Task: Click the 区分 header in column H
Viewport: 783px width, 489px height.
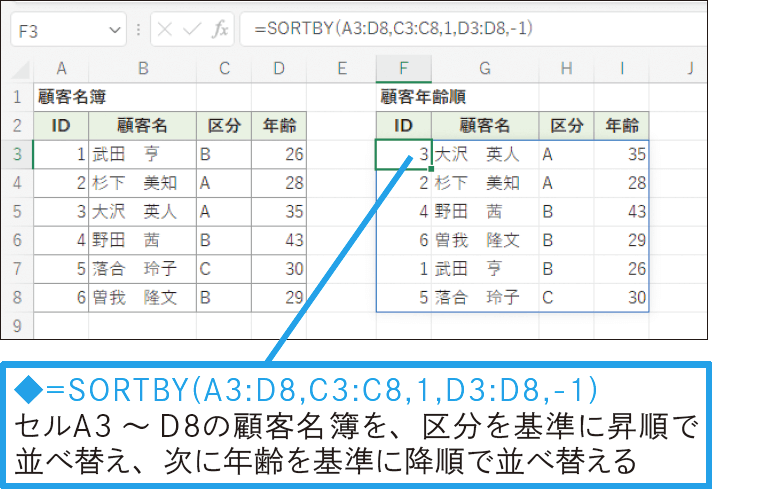Action: pyautogui.click(x=566, y=126)
